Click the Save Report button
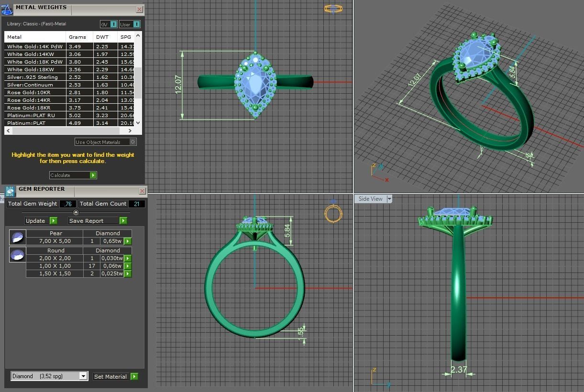The height and width of the screenshot is (392, 584). pos(98,221)
